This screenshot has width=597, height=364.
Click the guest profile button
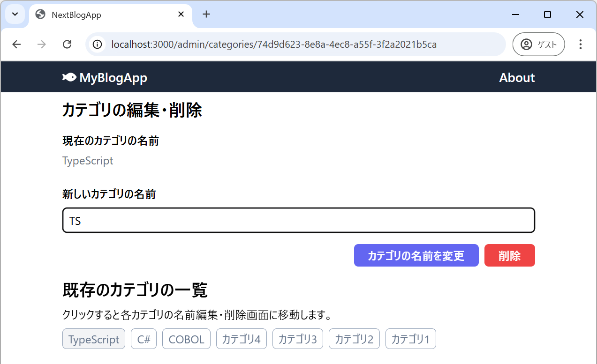(538, 45)
